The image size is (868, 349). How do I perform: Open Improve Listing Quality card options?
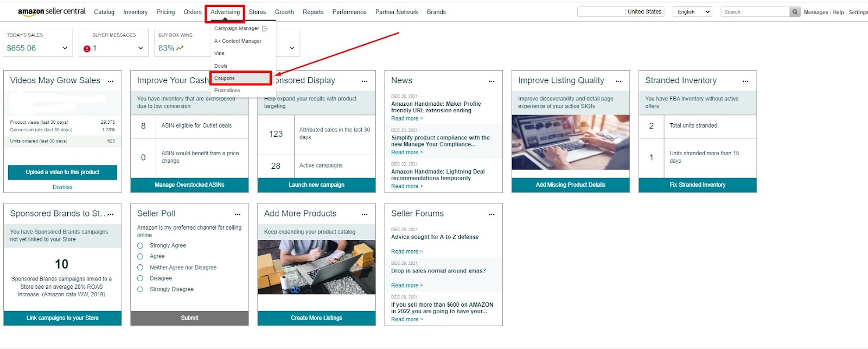tap(618, 81)
